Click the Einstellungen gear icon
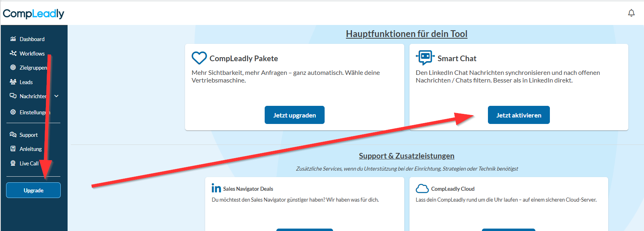 [13, 112]
